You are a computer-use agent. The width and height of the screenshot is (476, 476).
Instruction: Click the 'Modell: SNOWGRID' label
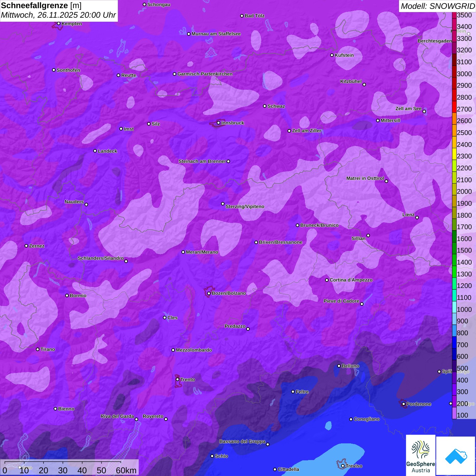(x=438, y=6)
